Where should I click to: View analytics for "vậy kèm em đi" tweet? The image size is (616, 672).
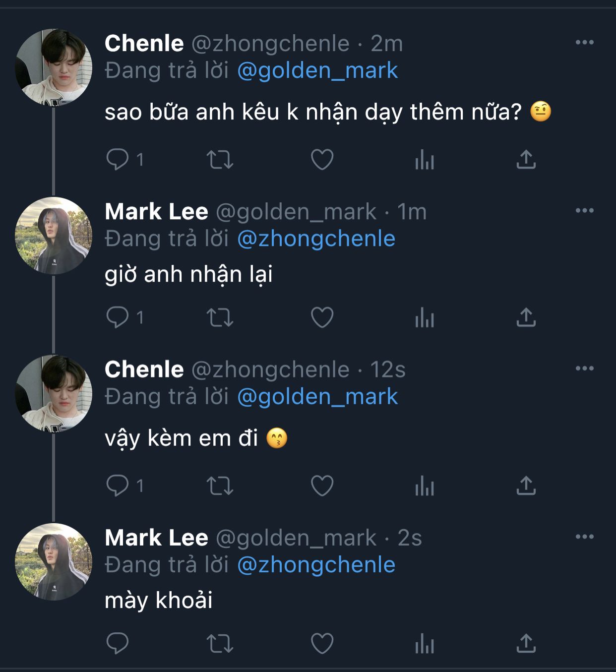[x=425, y=486]
